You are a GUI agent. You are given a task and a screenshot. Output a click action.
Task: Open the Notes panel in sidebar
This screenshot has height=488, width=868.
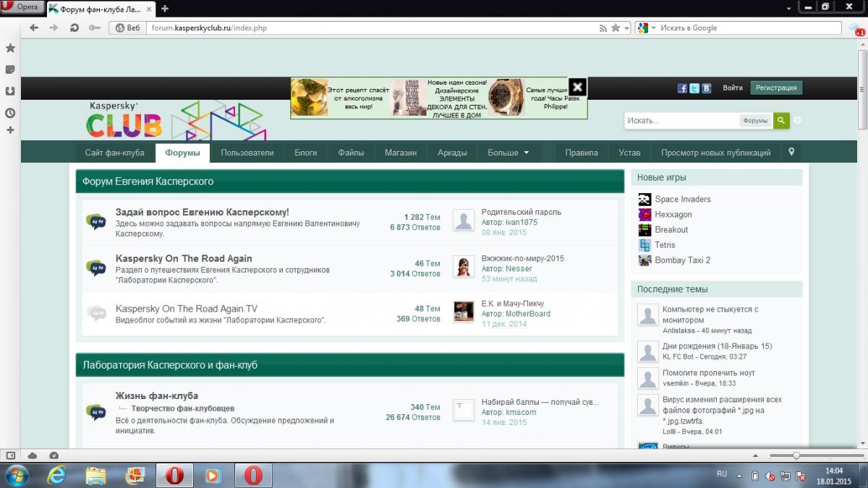(x=10, y=69)
